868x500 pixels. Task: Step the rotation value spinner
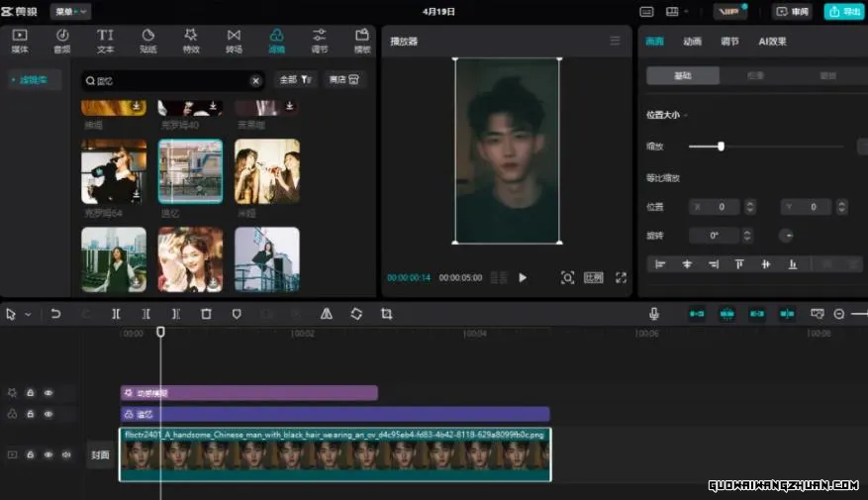pyautogui.click(x=747, y=236)
